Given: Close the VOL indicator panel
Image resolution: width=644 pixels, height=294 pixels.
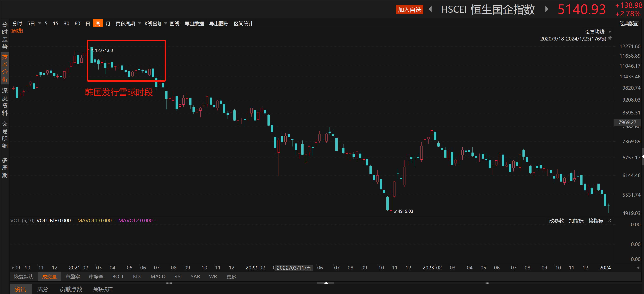Looking at the screenshot, I should [x=609, y=220].
